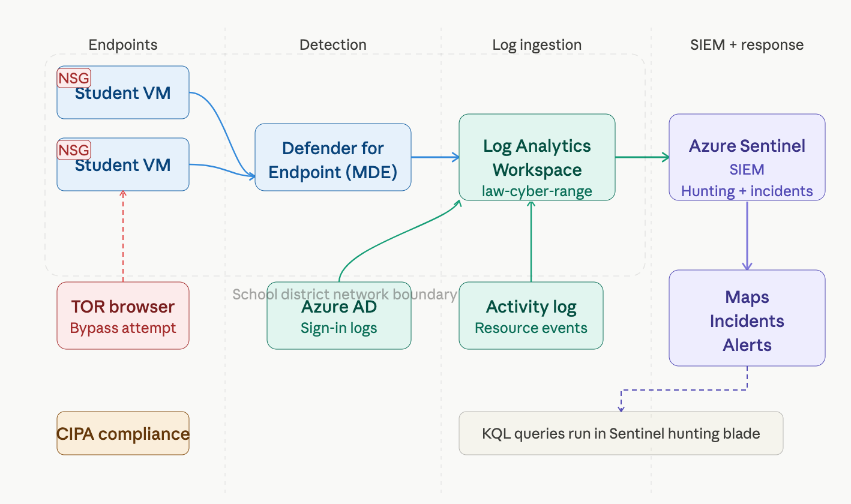Click the "Log ingestion" column heading

click(537, 45)
